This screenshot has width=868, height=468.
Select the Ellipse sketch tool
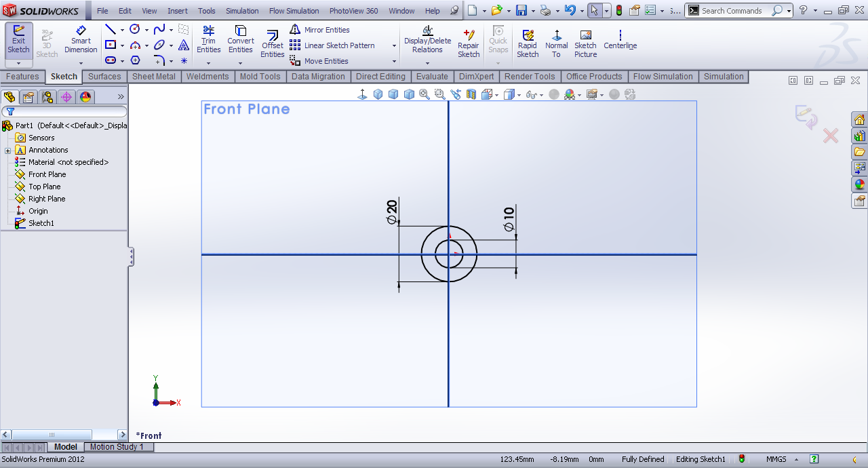click(x=159, y=45)
